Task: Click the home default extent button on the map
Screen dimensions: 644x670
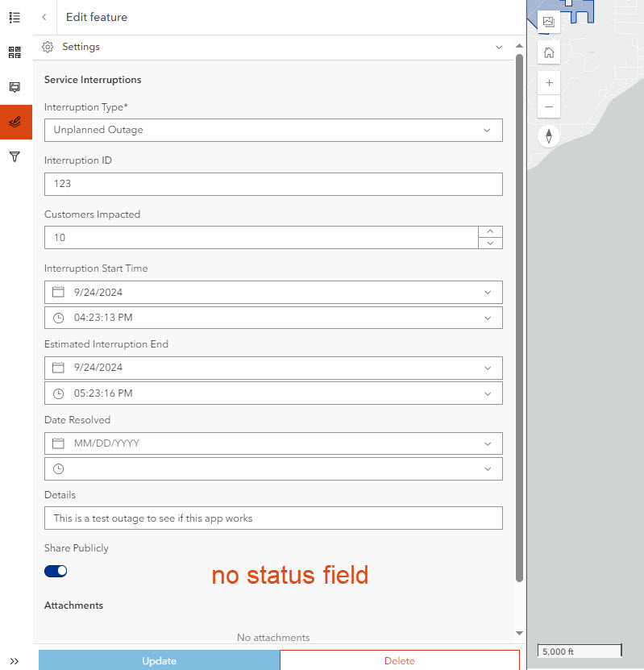Action: (548, 51)
